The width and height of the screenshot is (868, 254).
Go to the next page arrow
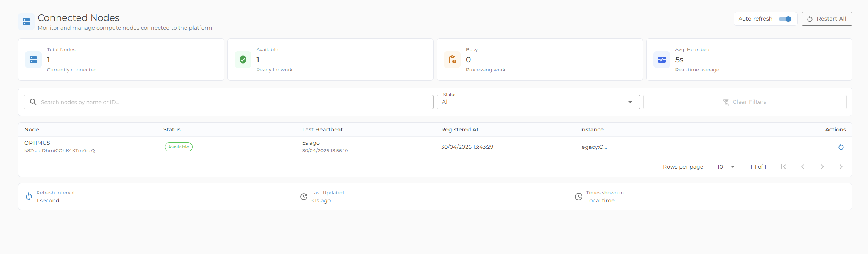coord(822,167)
